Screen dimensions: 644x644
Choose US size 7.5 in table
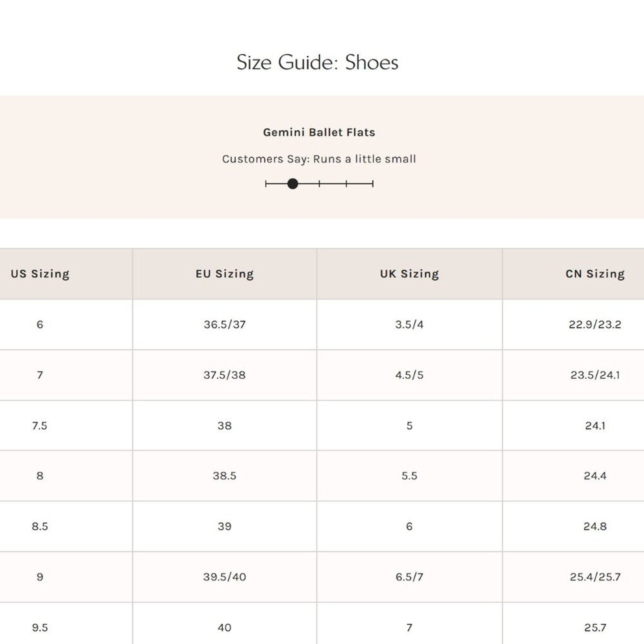click(40, 425)
